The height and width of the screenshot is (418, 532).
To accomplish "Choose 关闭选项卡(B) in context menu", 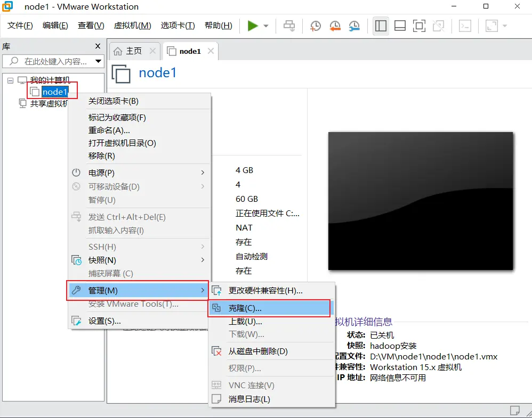I will click(x=140, y=101).
